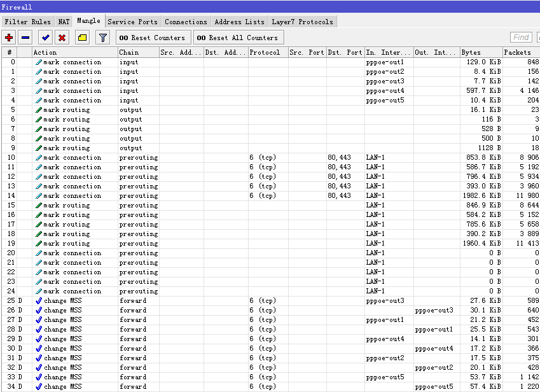This screenshot has width=540, height=392.
Task: Open the Filter Rules tab
Action: pyautogui.click(x=27, y=22)
